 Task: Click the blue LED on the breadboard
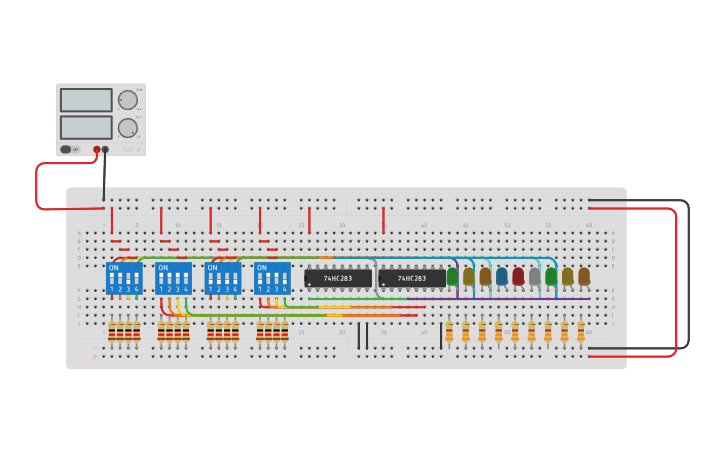tap(501, 275)
